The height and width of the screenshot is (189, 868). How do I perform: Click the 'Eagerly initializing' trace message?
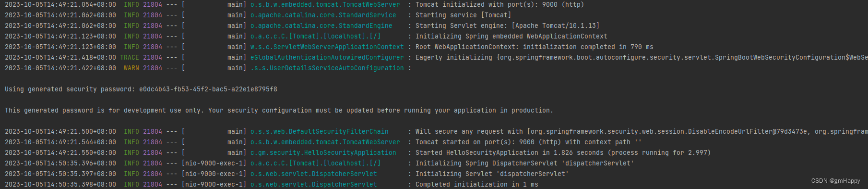point(642,58)
